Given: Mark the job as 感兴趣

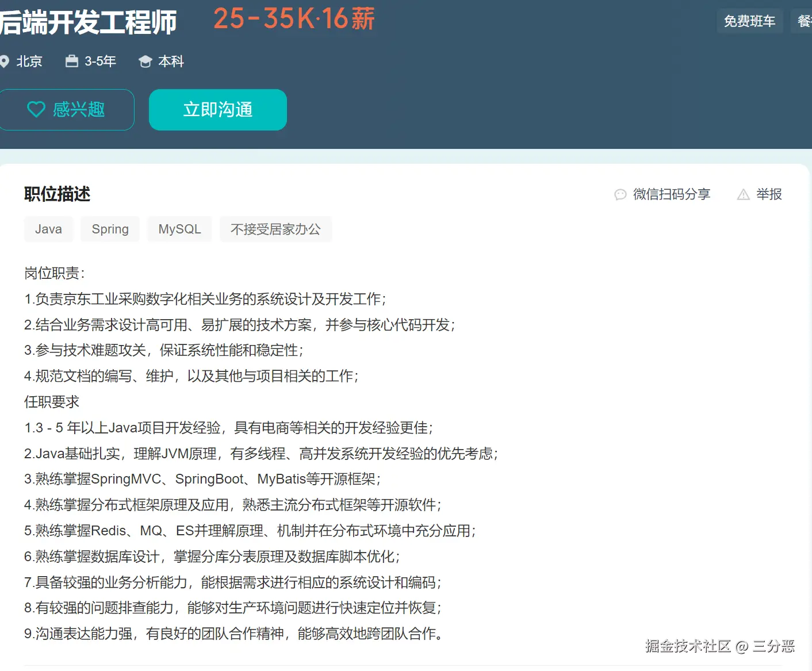Looking at the screenshot, I should [67, 110].
